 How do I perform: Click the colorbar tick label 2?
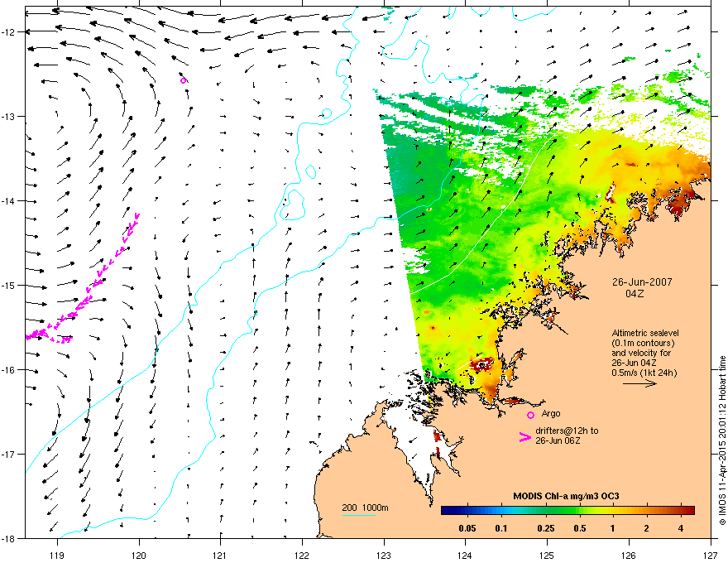pyautogui.click(x=646, y=528)
